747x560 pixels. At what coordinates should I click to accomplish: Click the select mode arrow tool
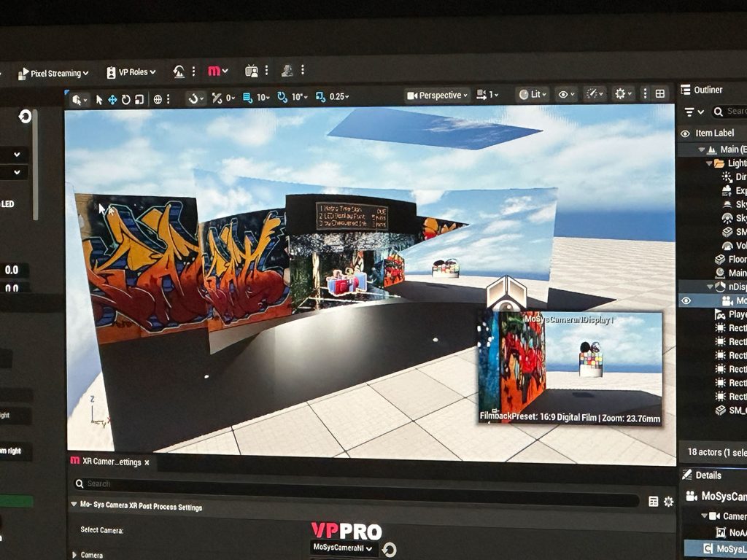pos(99,99)
